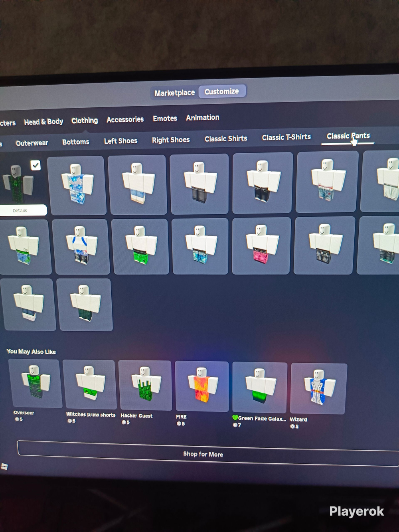The image size is (399, 532).
Task: Select the Classic T-Shirts subcategory
Action: point(286,137)
